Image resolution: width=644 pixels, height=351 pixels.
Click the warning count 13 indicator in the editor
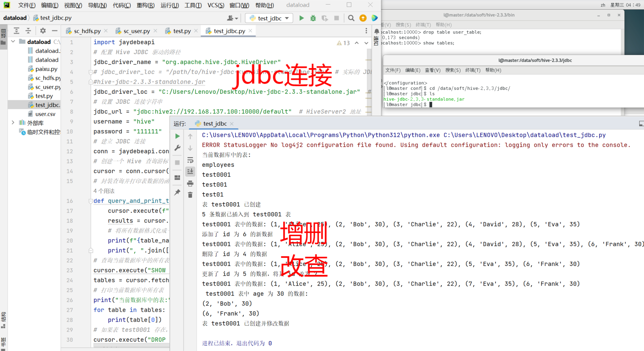(343, 43)
